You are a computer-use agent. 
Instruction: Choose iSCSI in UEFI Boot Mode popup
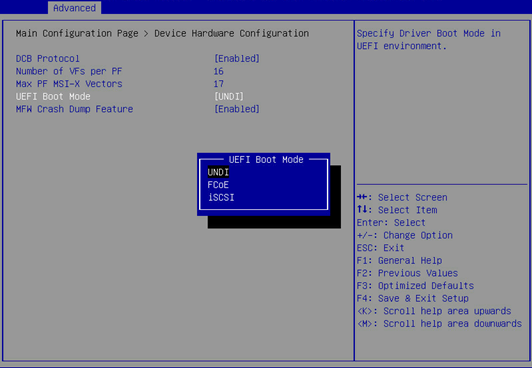point(221,197)
